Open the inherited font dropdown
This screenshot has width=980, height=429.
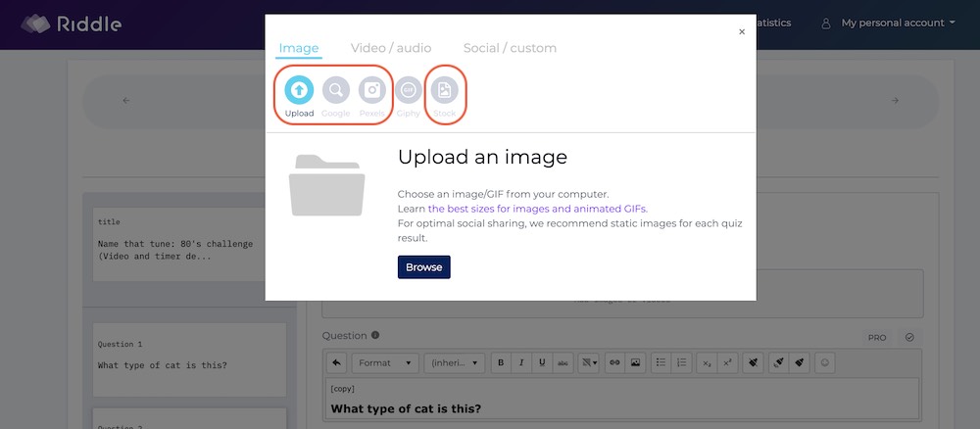(454, 362)
